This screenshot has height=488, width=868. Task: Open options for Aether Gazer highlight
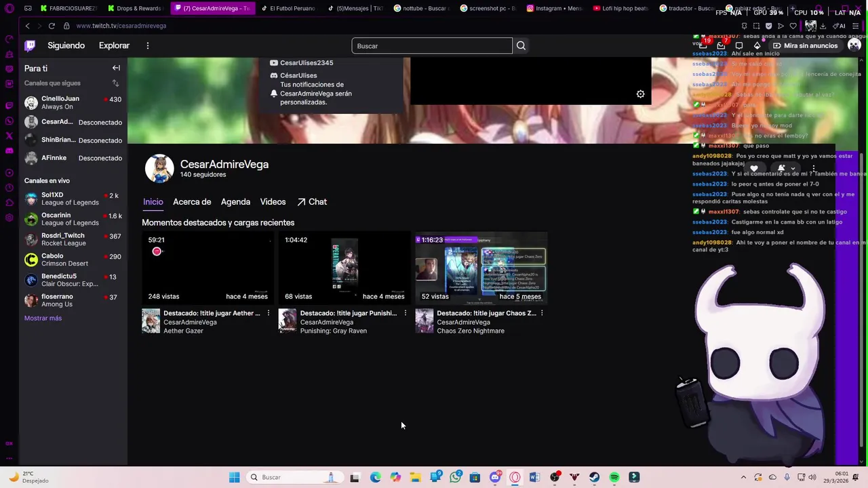tap(269, 313)
